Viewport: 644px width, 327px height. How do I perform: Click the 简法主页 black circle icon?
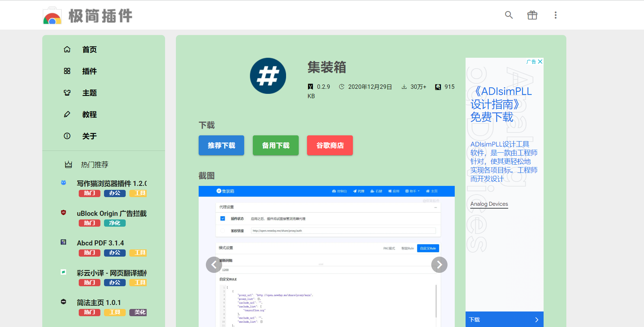click(x=64, y=302)
